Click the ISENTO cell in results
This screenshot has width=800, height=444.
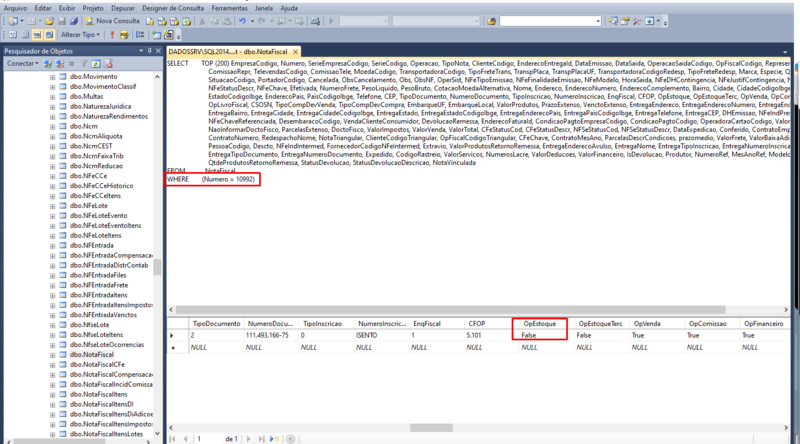coord(380,335)
